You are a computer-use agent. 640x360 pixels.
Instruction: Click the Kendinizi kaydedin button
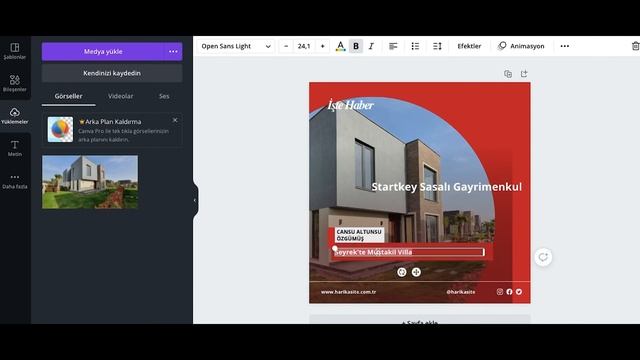pyautogui.click(x=112, y=73)
